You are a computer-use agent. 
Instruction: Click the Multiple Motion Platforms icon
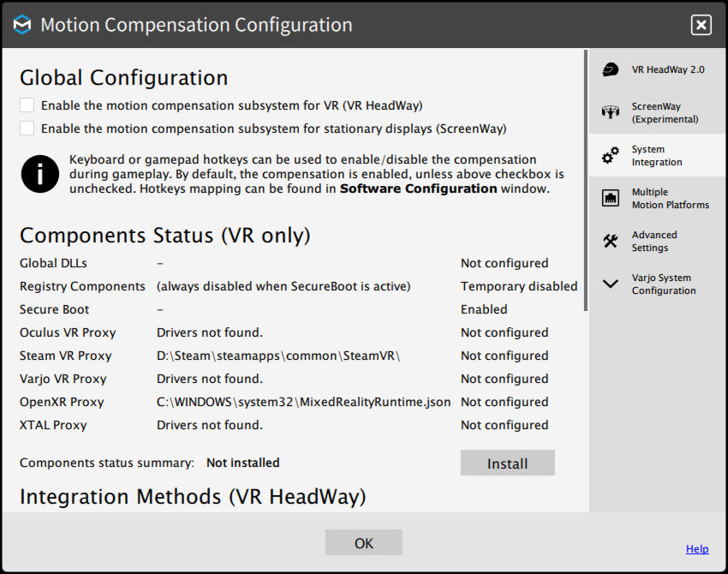(x=610, y=198)
